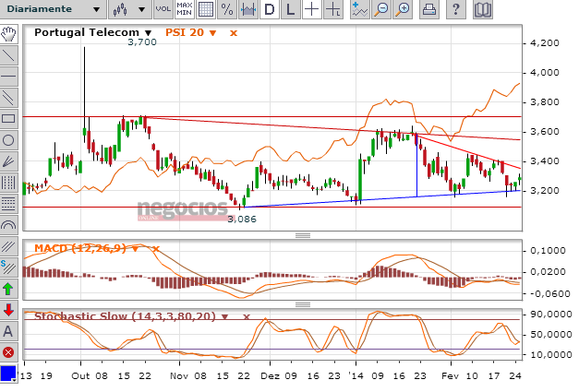This screenshot has width=579, height=392.
Task: Click the splitter handle above MACD panel
Action: [303, 235]
